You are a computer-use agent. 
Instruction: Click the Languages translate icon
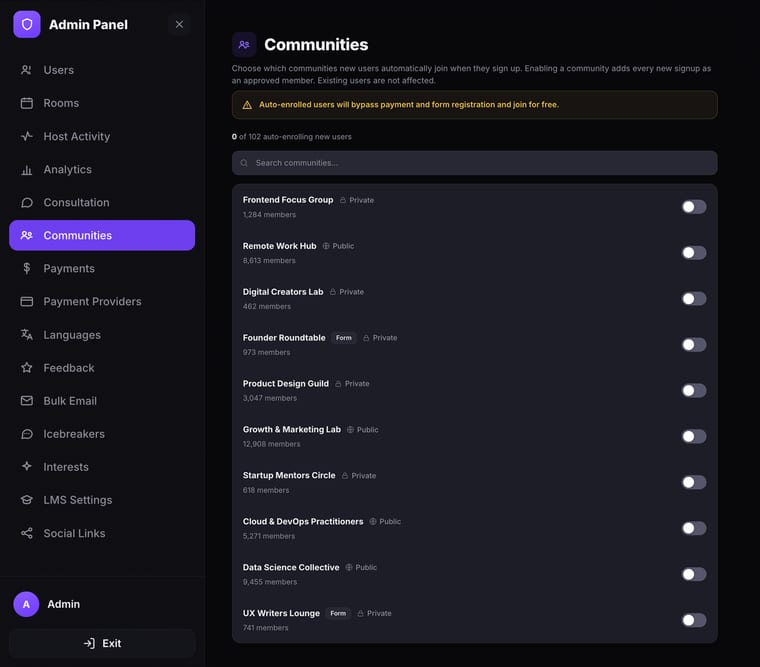pos(27,334)
